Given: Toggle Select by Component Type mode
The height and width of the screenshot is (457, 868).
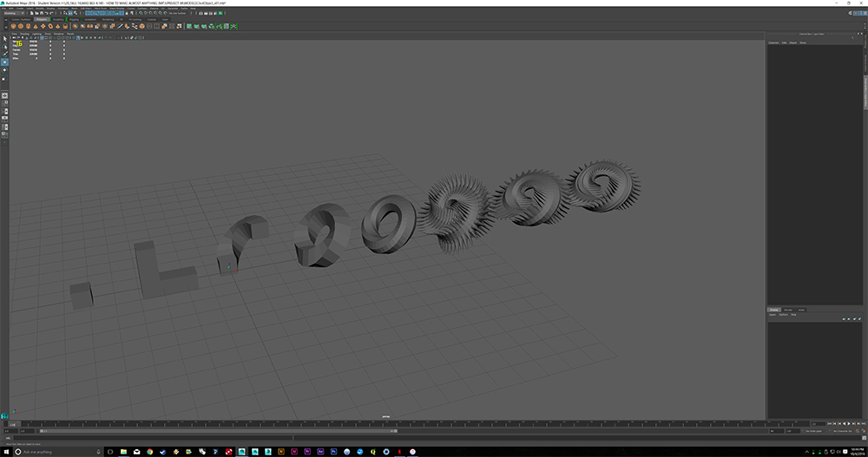Looking at the screenshot, I should pos(76,13).
